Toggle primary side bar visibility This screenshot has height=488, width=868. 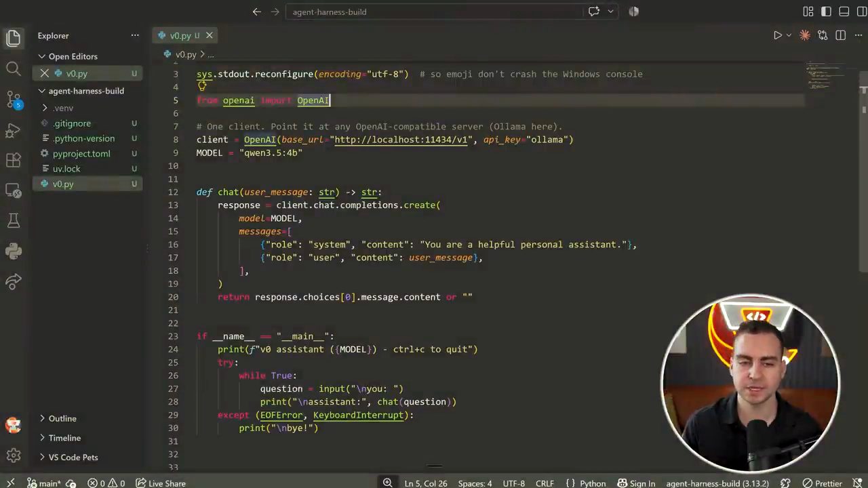(826, 12)
